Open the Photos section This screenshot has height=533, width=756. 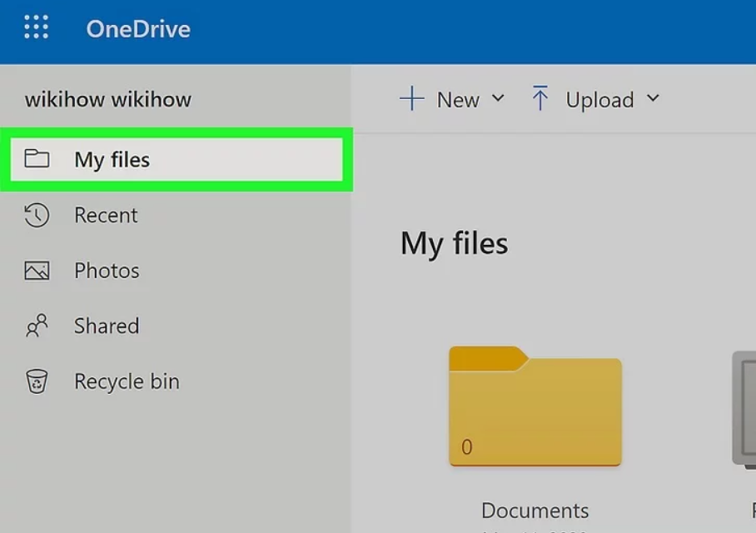[x=107, y=271]
